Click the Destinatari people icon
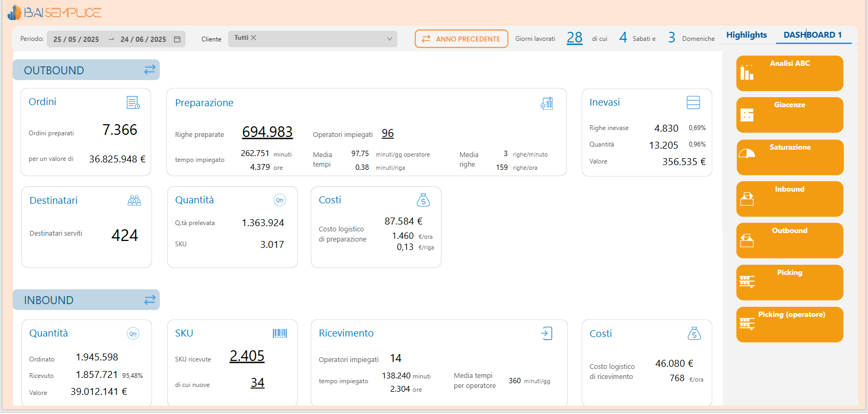 (x=134, y=201)
